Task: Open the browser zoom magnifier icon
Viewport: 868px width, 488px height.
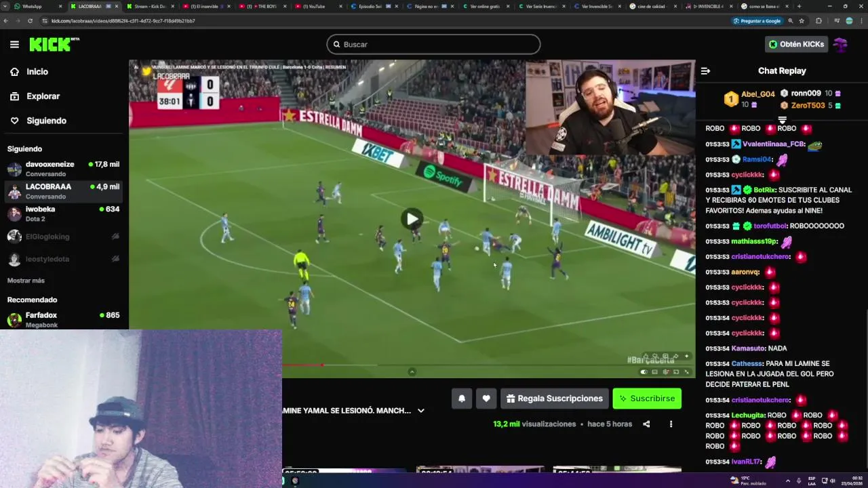Action: pyautogui.click(x=791, y=21)
